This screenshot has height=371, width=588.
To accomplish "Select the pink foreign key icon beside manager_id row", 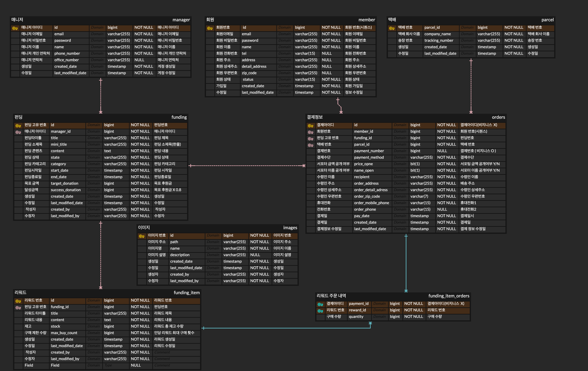I will [x=18, y=132].
